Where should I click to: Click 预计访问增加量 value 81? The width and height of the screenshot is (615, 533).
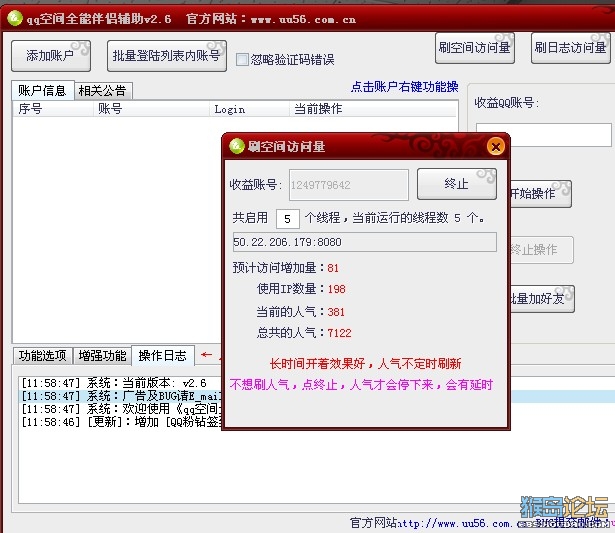coord(333,268)
